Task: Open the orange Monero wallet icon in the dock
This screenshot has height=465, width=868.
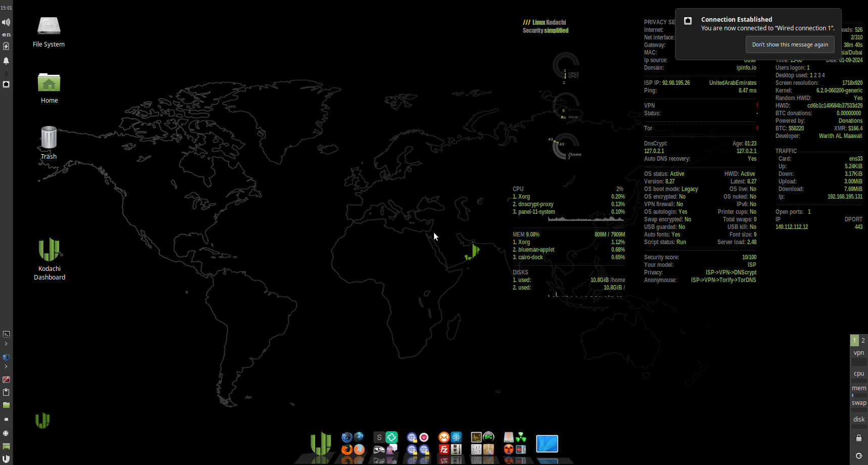Action: click(444, 437)
